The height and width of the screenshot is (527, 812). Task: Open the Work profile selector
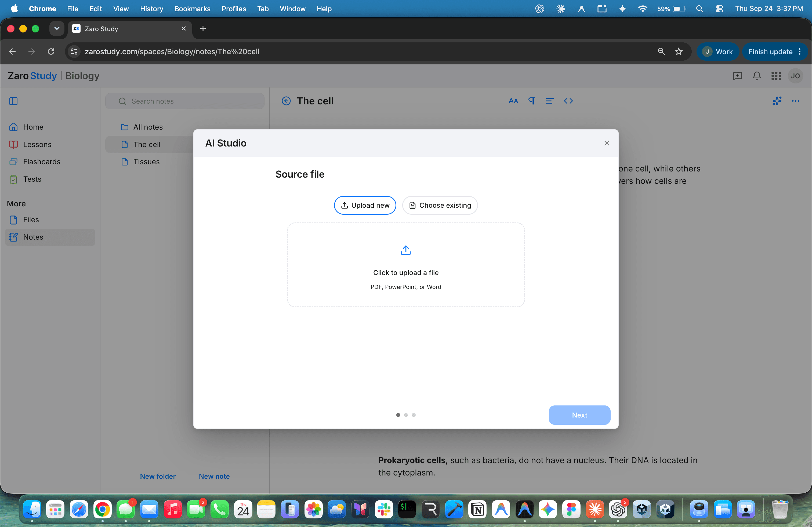(x=718, y=52)
